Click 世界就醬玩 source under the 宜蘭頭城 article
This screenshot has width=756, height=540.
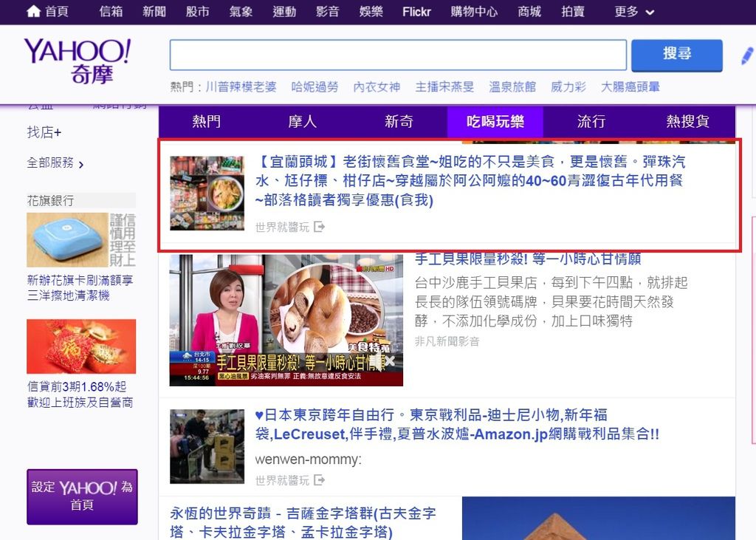point(282,227)
